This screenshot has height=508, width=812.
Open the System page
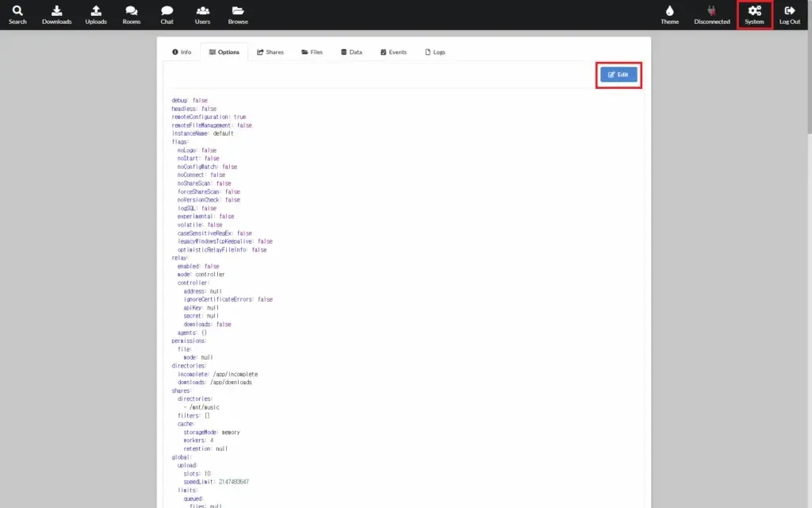(x=753, y=13)
